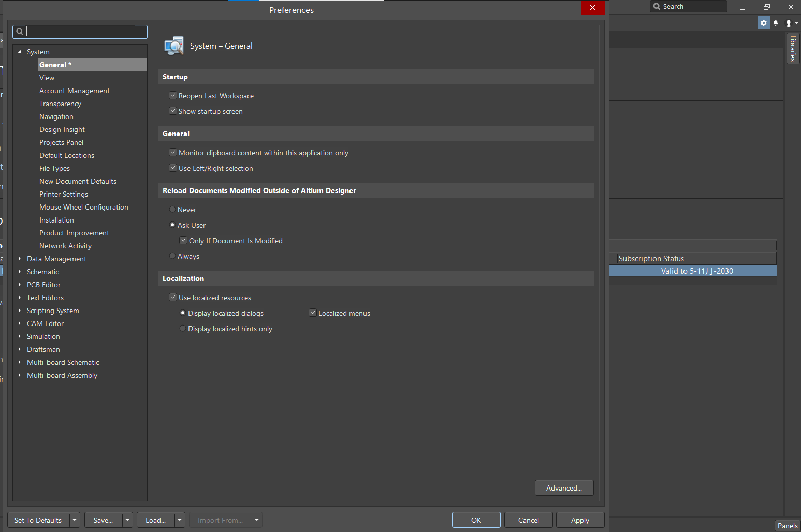Open Design Insight preferences page
Image resolution: width=801 pixels, height=532 pixels.
pyautogui.click(x=62, y=129)
